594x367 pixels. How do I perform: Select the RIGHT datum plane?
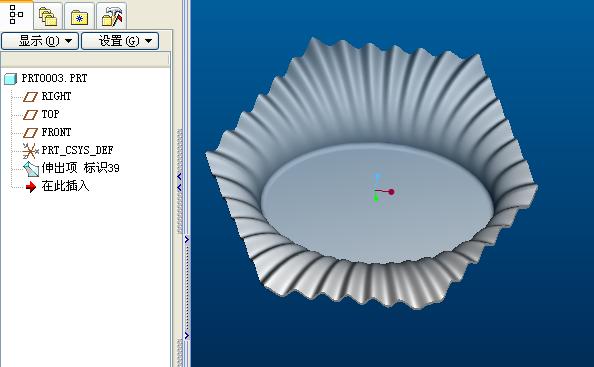pyautogui.click(x=56, y=96)
